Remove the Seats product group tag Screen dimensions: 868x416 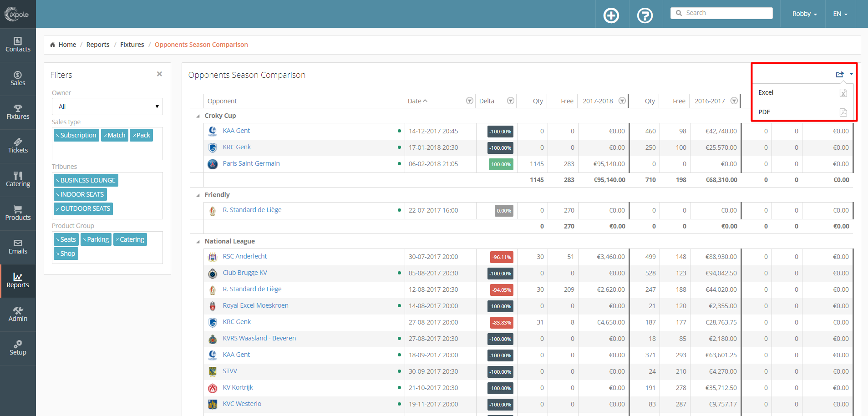[x=58, y=240]
